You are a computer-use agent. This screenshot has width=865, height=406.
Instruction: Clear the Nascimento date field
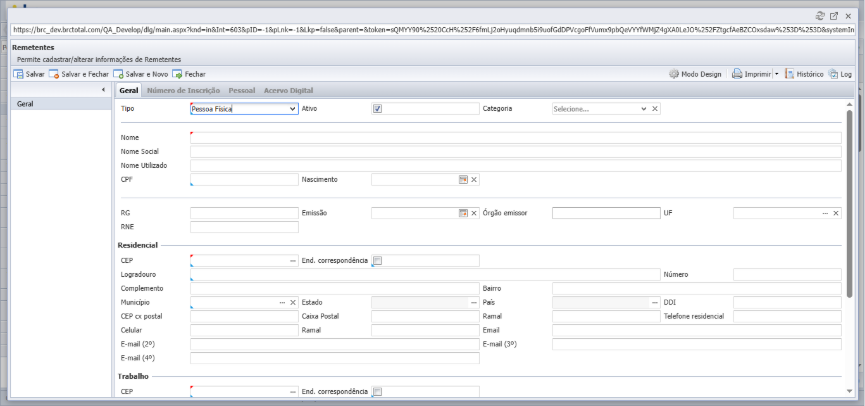[474, 179]
